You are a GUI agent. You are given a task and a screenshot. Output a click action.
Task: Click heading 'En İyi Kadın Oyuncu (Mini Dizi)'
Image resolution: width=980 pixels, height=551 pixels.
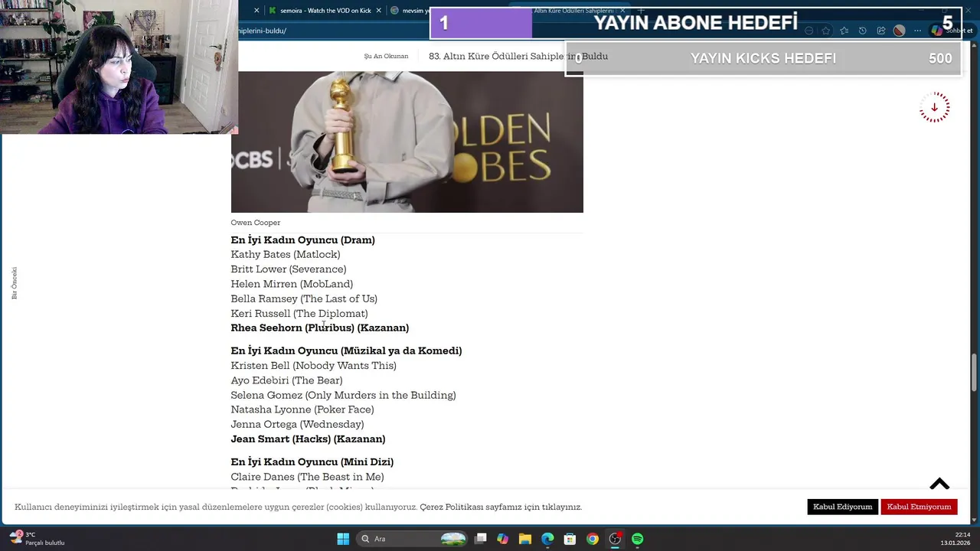(312, 462)
